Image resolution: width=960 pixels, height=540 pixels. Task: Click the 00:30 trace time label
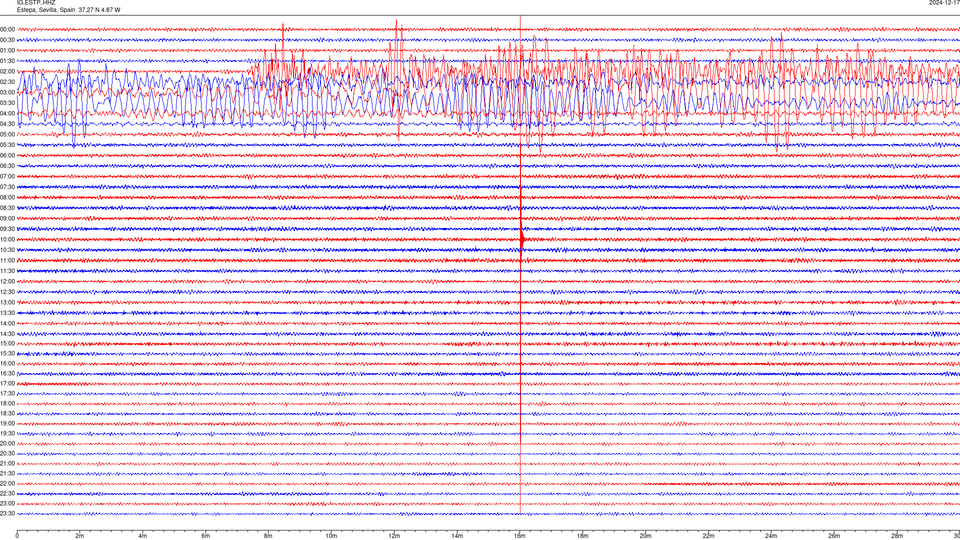click(x=7, y=40)
